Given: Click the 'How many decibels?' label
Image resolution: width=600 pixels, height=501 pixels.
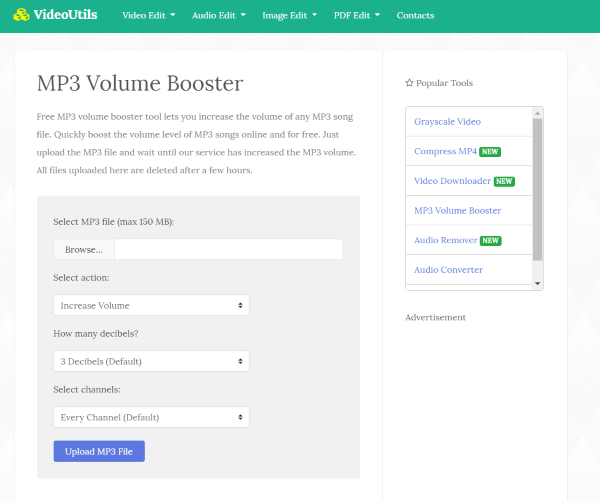Looking at the screenshot, I should (96, 333).
